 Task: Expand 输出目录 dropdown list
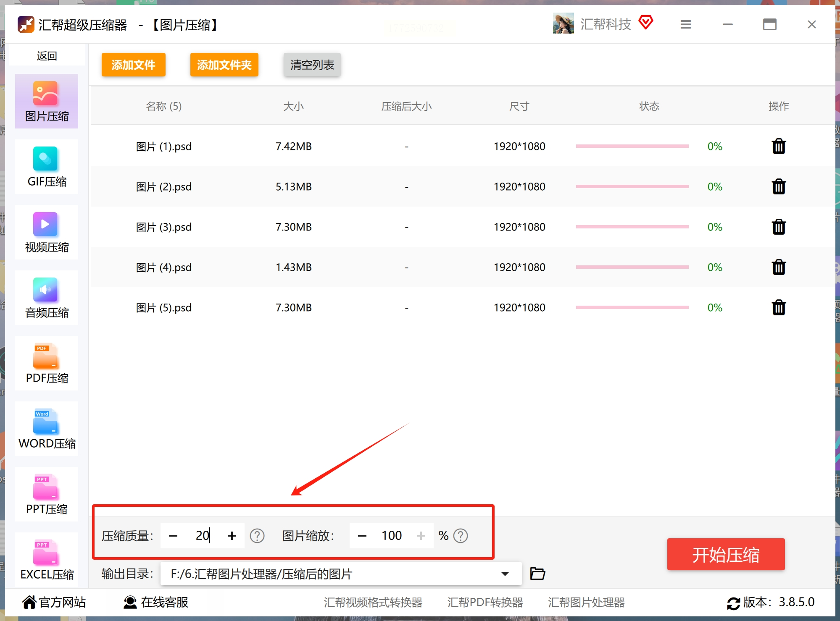tap(505, 574)
